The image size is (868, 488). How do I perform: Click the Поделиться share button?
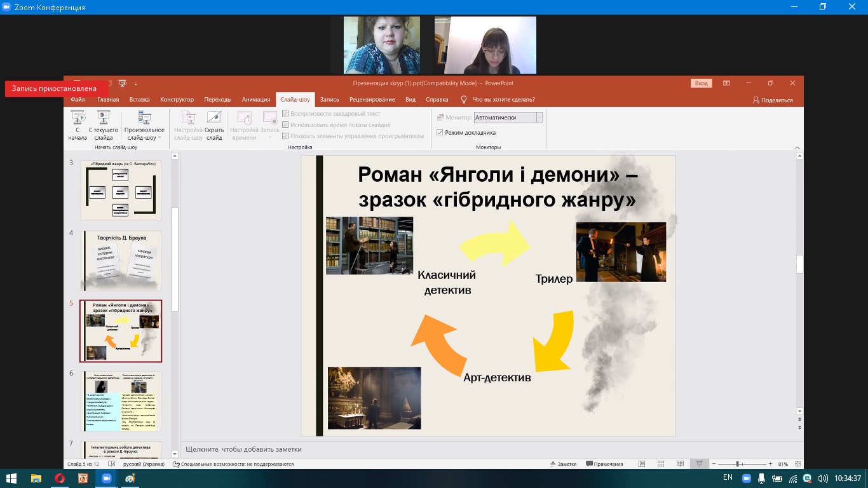pos(773,100)
